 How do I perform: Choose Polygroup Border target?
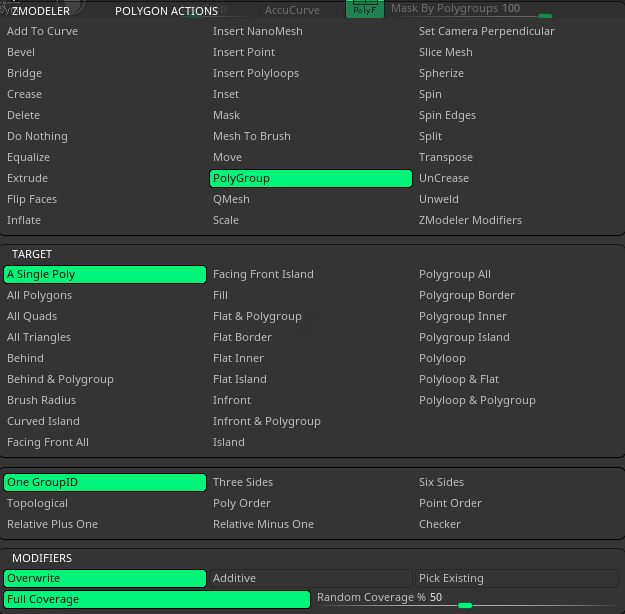pyautogui.click(x=467, y=295)
